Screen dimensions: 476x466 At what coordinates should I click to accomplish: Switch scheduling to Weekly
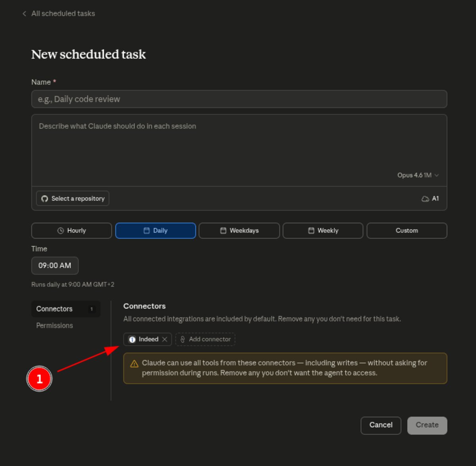click(322, 230)
